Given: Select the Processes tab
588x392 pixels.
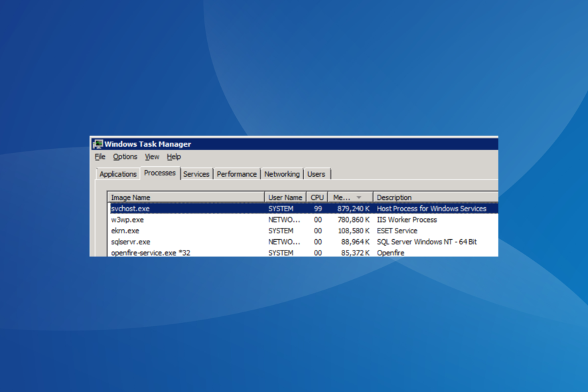Looking at the screenshot, I should pos(160,173).
